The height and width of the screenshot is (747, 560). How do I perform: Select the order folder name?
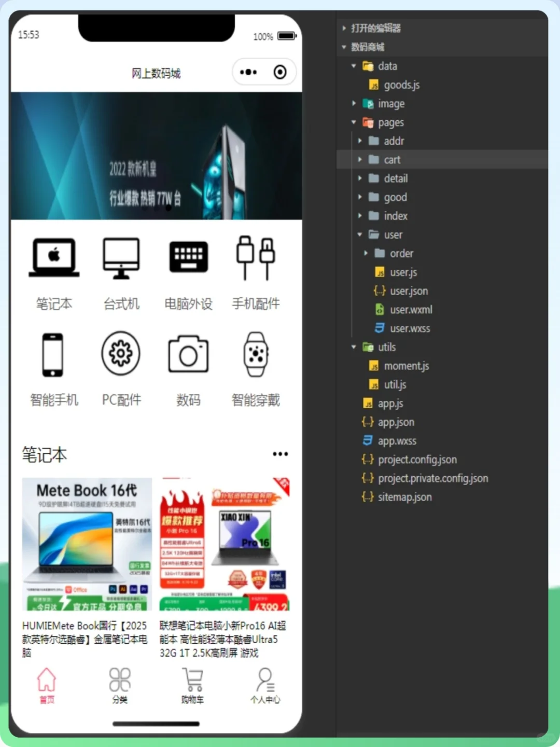coord(401,253)
